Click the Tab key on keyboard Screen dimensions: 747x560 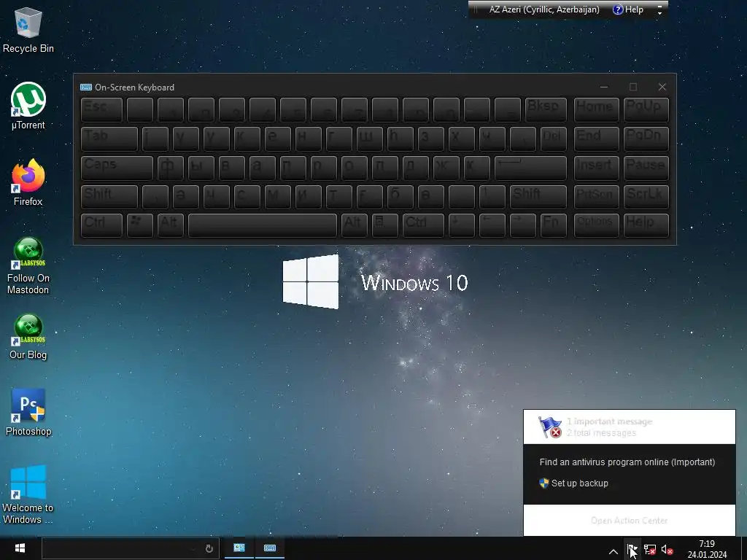(109, 139)
